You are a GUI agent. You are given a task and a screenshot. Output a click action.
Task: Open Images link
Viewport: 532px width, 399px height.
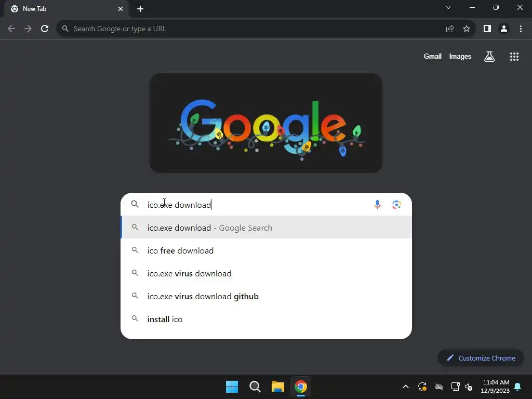460,57
